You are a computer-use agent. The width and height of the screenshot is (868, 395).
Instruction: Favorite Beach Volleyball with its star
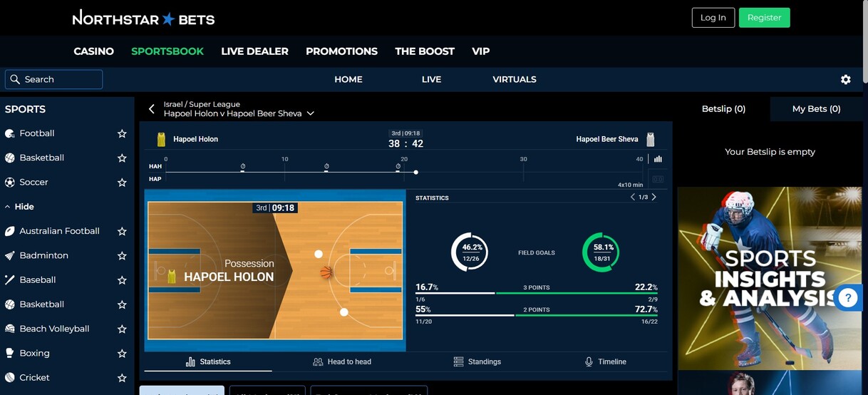tap(122, 329)
